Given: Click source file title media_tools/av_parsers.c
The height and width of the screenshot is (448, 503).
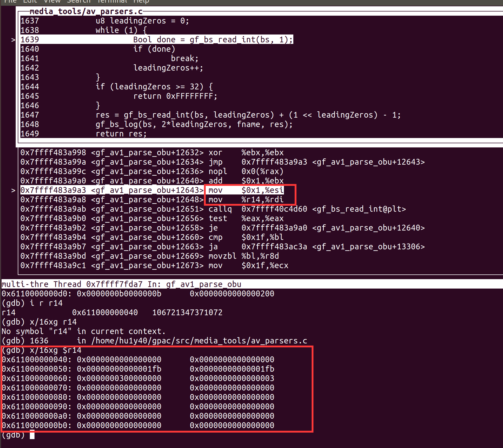Looking at the screenshot, I should 86,12.
